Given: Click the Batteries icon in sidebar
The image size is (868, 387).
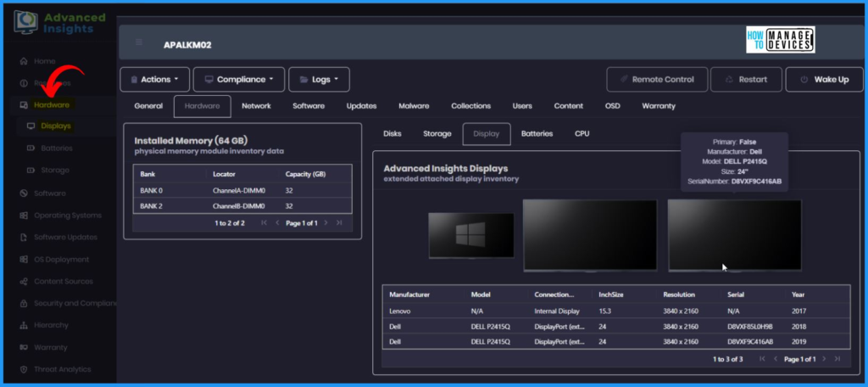Looking at the screenshot, I should [31, 148].
